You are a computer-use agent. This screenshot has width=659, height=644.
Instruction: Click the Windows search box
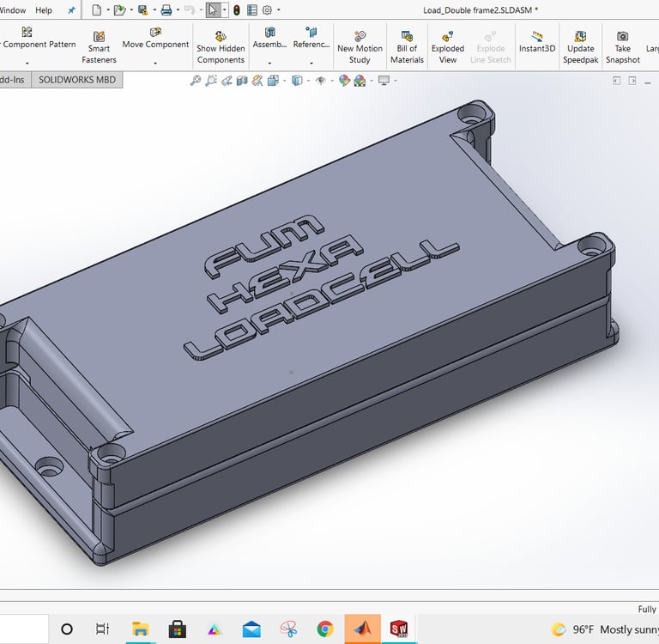pyautogui.click(x=24, y=629)
